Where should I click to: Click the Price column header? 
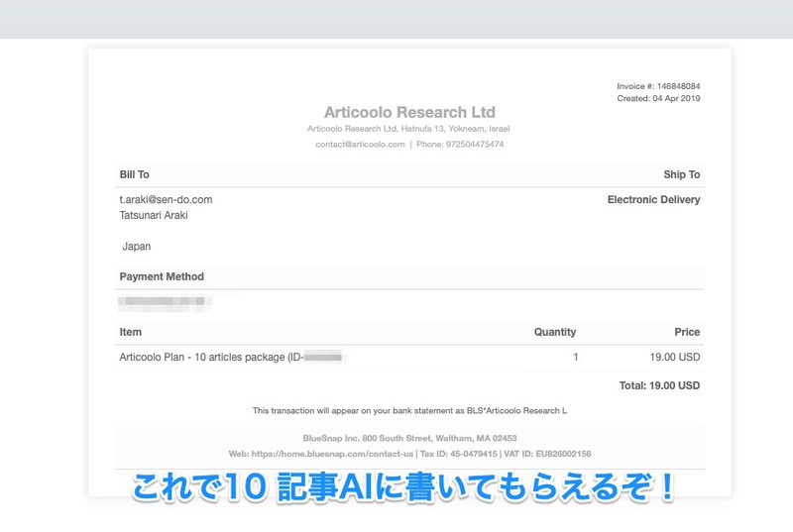687,332
